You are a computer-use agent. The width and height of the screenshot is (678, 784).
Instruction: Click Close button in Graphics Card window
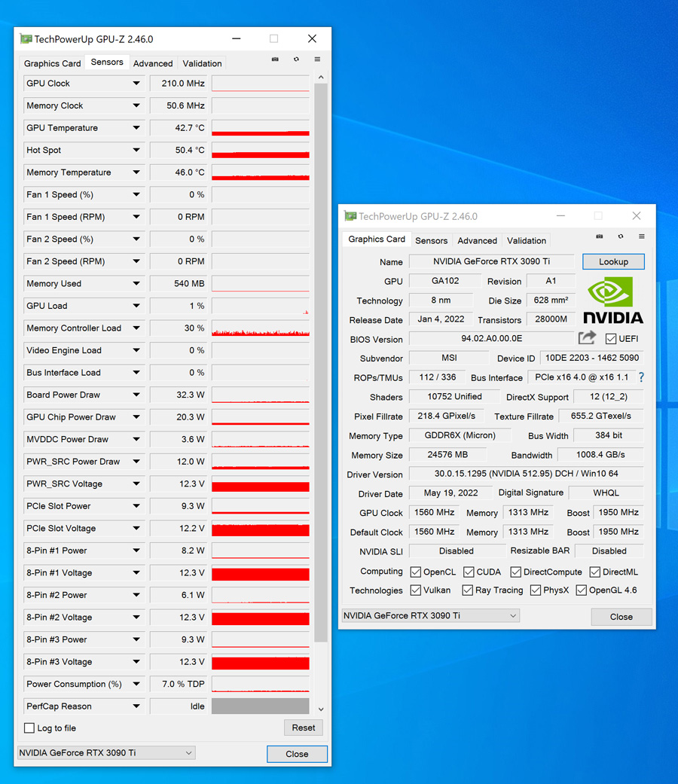click(621, 617)
